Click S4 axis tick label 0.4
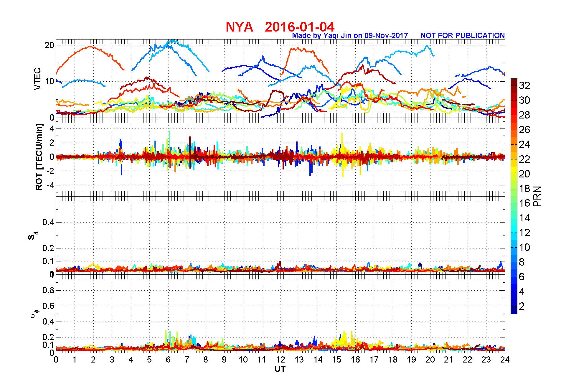This screenshot has height=392, width=561. pos(48,222)
